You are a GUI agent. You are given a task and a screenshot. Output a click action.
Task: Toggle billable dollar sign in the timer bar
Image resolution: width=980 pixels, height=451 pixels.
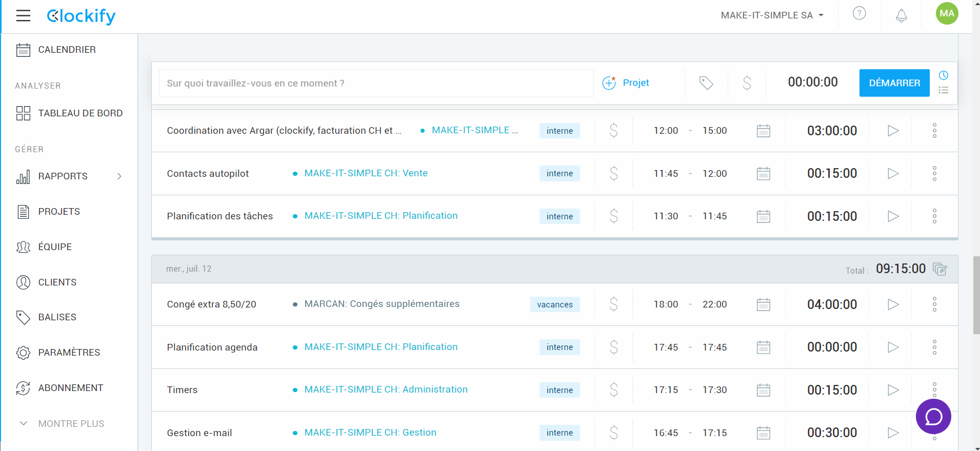[x=747, y=83]
